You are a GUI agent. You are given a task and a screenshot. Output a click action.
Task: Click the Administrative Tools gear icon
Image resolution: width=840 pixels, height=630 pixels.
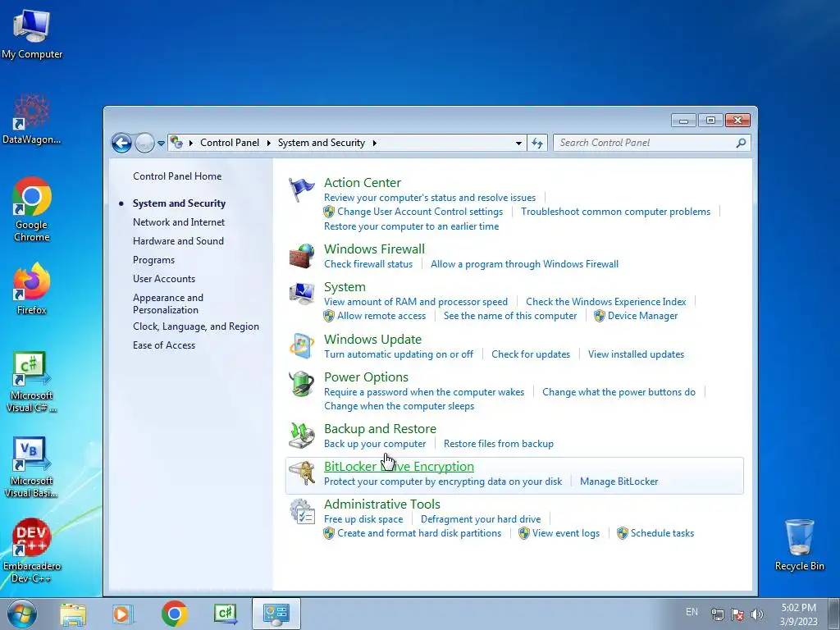(x=302, y=511)
